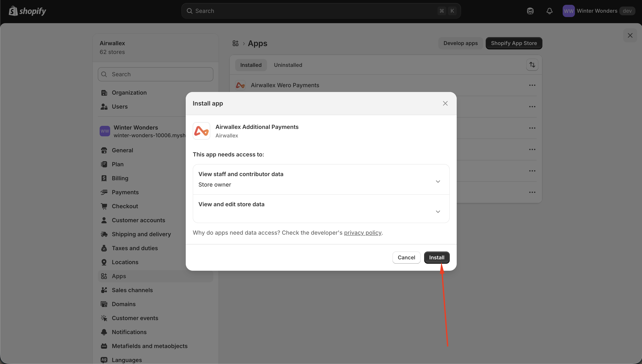Focus the settings sidebar Search field

click(x=156, y=74)
